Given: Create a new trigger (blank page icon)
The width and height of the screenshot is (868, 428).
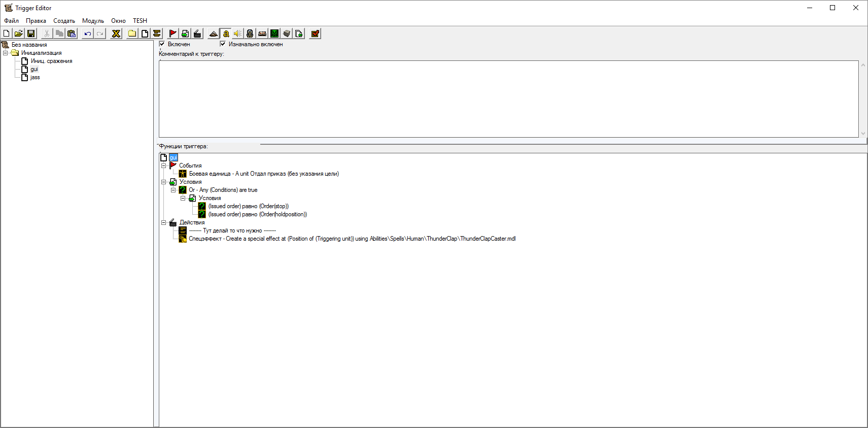Looking at the screenshot, I should point(145,34).
